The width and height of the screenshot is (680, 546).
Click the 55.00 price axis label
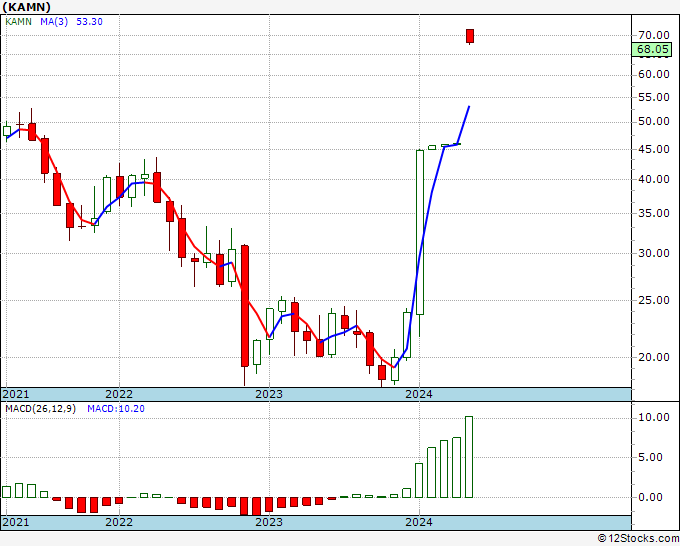tap(654, 97)
